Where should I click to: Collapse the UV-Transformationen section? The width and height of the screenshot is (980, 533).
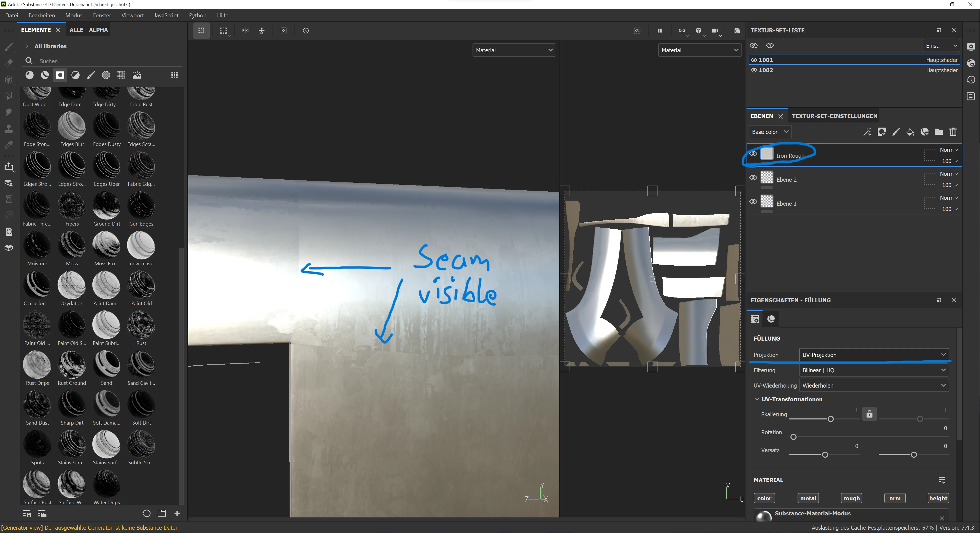click(757, 399)
